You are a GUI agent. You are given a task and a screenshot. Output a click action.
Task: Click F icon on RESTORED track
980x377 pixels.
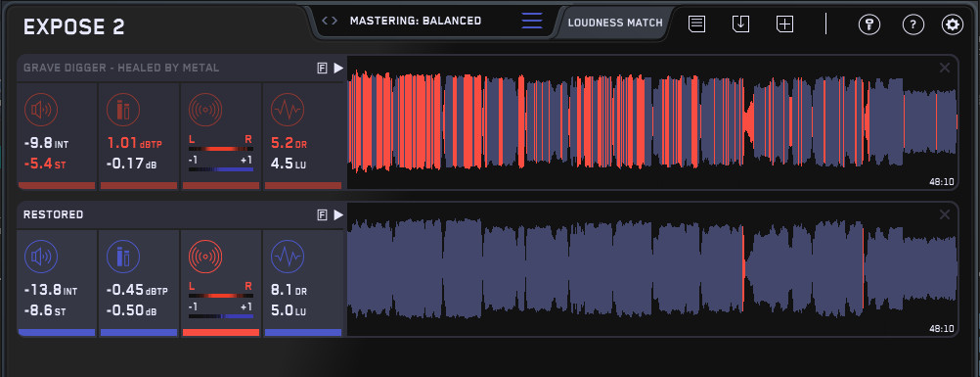click(x=322, y=214)
